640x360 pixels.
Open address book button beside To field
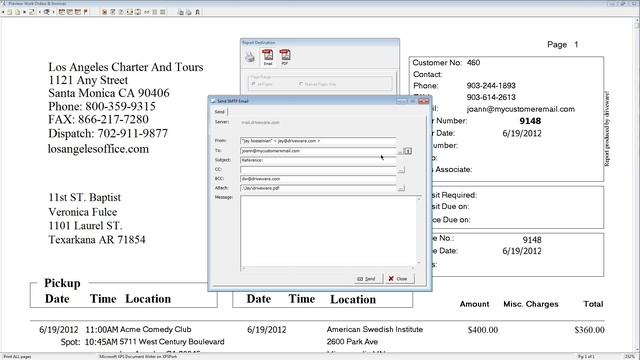tap(407, 151)
